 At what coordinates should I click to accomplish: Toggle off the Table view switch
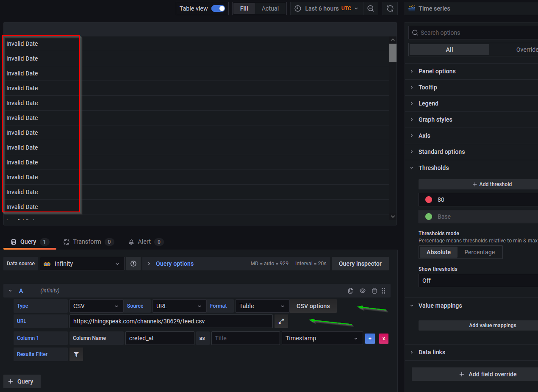pos(219,8)
